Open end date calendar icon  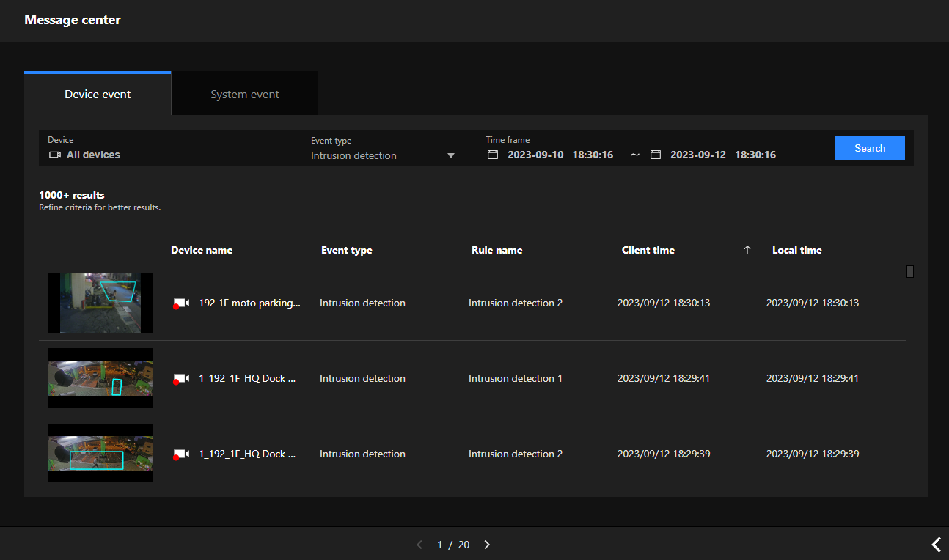point(656,155)
